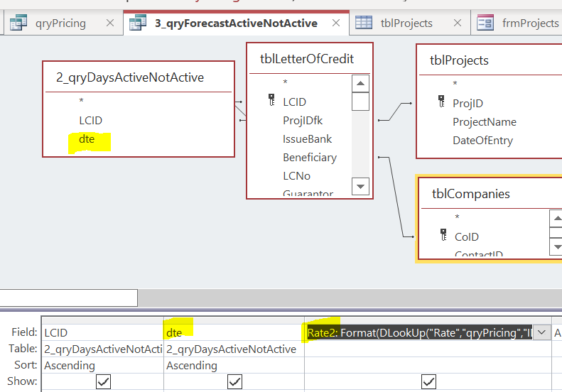Select the 3_qryForecastActiveNotActive tab
This screenshot has width=562, height=392.
236,23
